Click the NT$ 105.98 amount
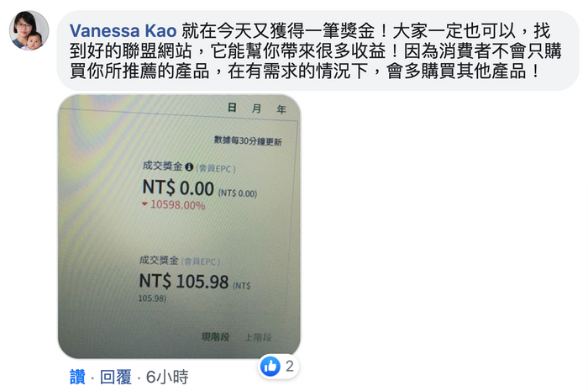Screen dimensions: 588x391 184,281
